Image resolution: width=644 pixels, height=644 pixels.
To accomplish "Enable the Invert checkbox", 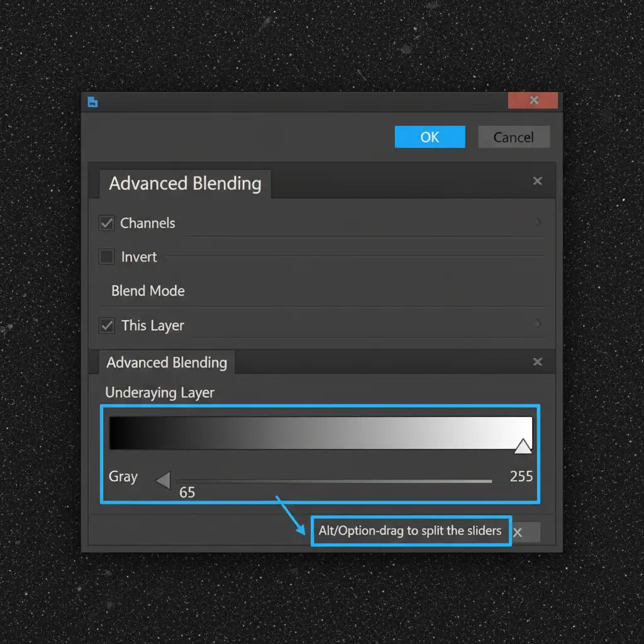I will tap(107, 257).
